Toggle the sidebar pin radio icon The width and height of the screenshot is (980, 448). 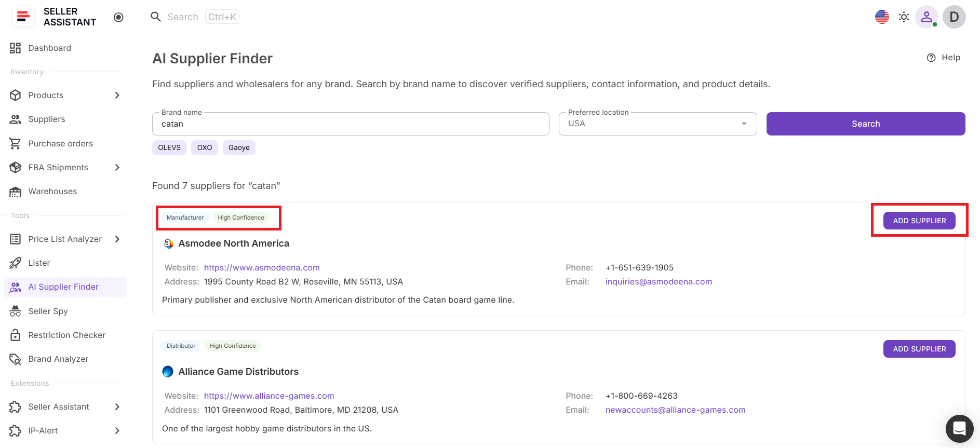[118, 17]
